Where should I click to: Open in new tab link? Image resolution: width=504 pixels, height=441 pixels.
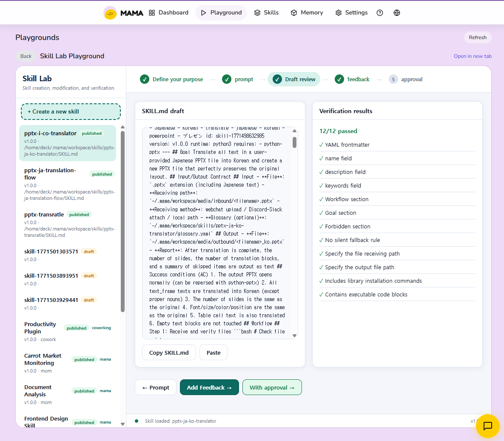coord(472,56)
